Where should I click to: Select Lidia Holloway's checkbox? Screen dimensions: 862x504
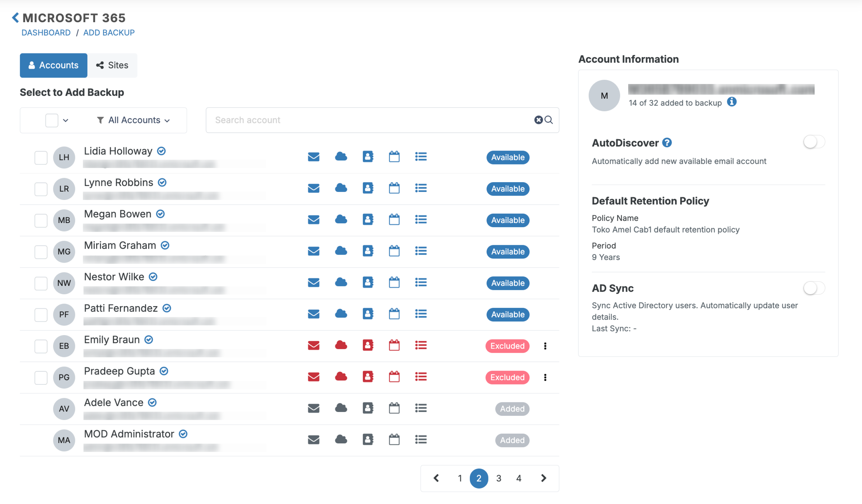[41, 158]
